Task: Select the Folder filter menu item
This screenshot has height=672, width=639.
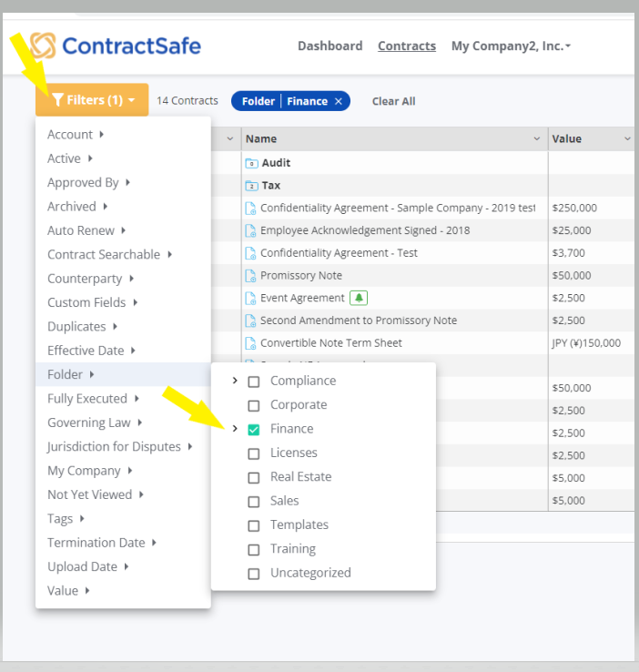Action: point(123,374)
